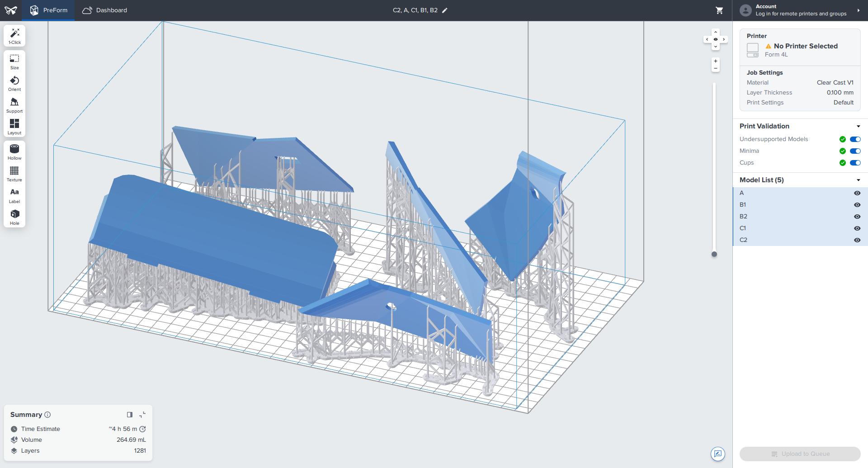Open the Texture tool

(14, 174)
